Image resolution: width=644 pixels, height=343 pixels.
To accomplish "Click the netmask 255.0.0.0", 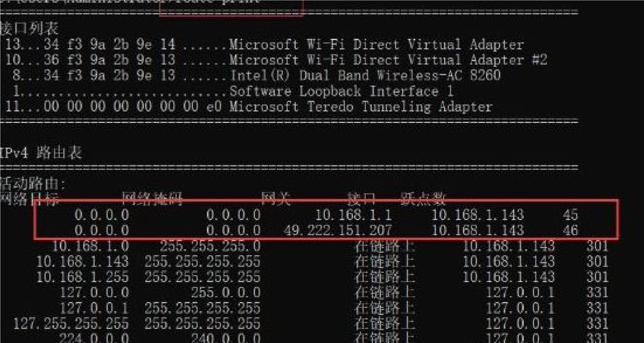I will tap(226, 293).
